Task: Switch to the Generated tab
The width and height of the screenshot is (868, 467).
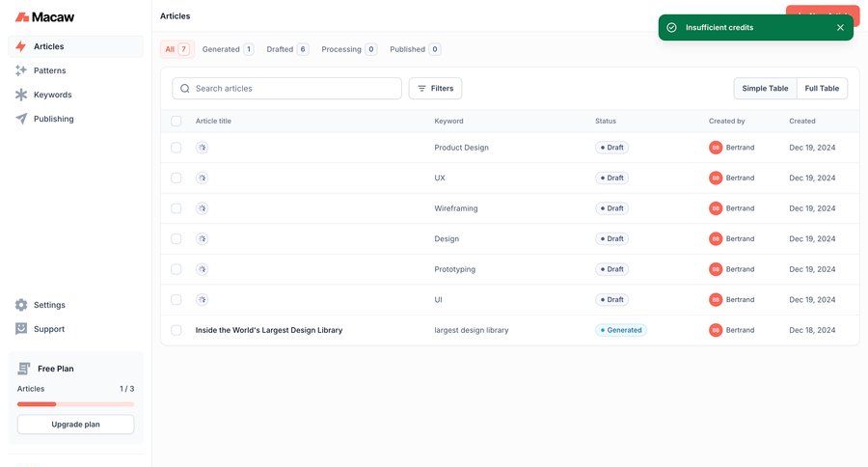Action: [x=228, y=49]
